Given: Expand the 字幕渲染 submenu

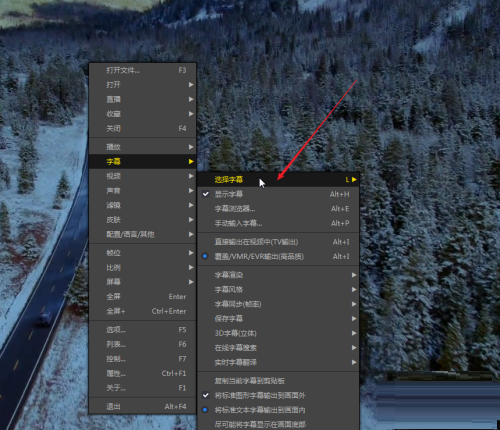Looking at the screenshot, I should [x=279, y=275].
